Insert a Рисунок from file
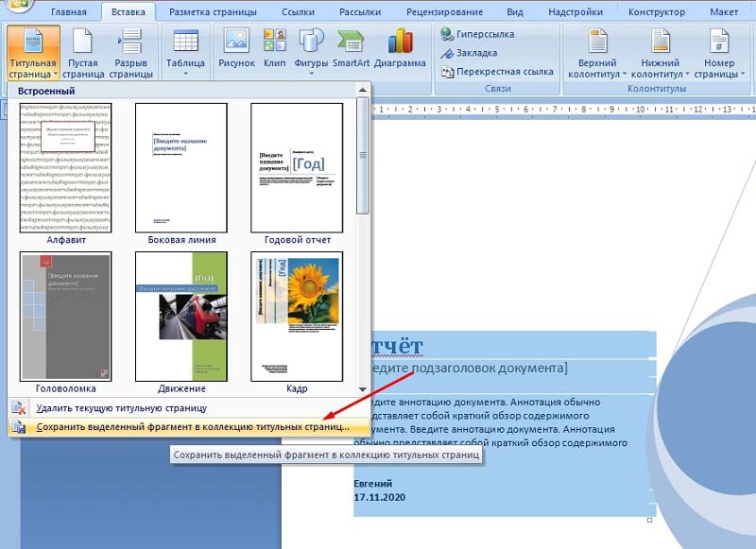The image size is (756, 549). pos(236,48)
